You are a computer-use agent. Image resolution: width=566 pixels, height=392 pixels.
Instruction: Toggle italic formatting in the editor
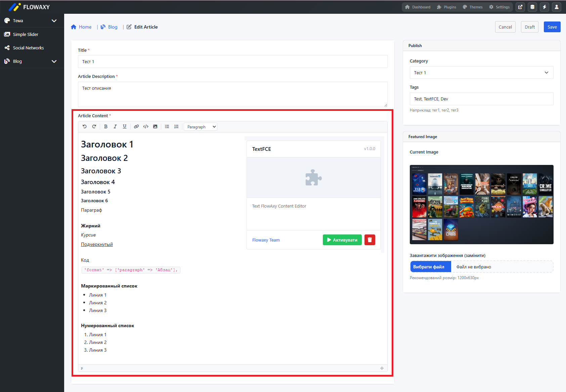pos(115,127)
